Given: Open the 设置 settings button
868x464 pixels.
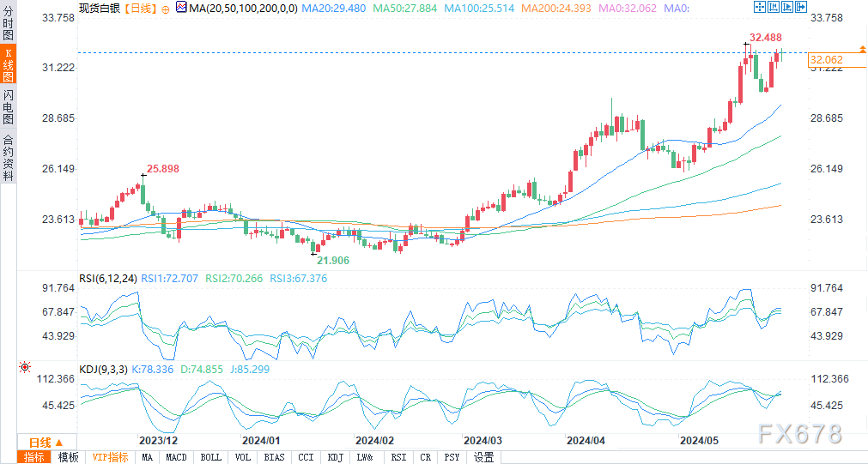Looking at the screenshot, I should pyautogui.click(x=484, y=457).
